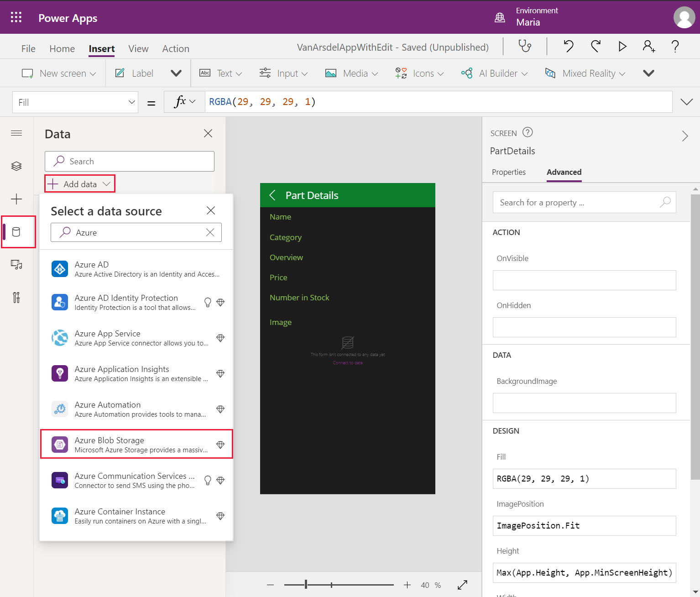Open the Input dropdown
Screen dimensions: 700x597
click(x=283, y=73)
